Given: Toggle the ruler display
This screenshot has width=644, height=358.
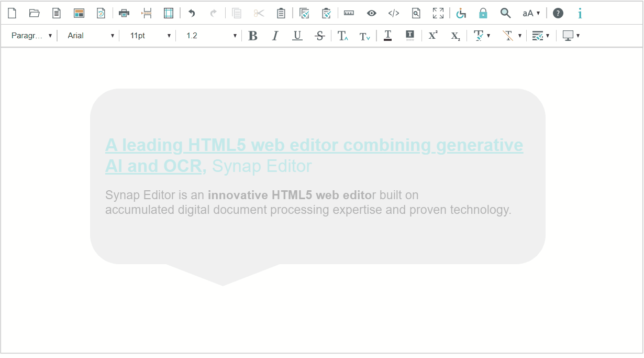Looking at the screenshot, I should (x=349, y=13).
